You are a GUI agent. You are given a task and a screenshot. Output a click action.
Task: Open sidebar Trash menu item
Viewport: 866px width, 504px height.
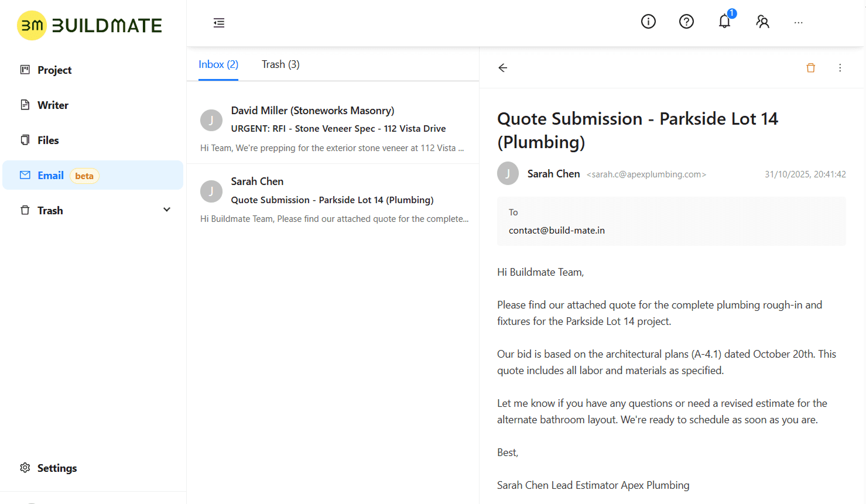(x=93, y=210)
